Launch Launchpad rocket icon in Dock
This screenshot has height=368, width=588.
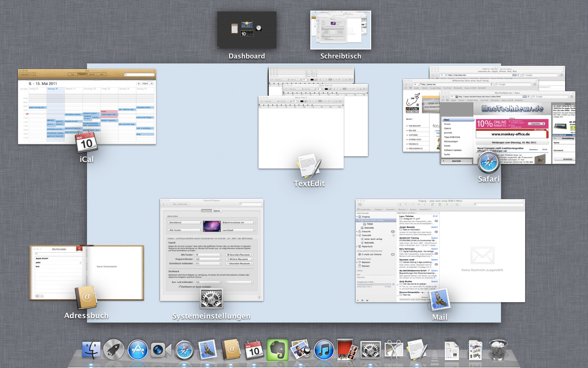(x=114, y=350)
